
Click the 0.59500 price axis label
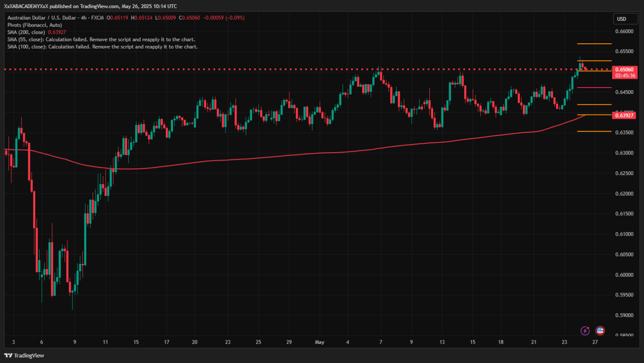[624, 295]
